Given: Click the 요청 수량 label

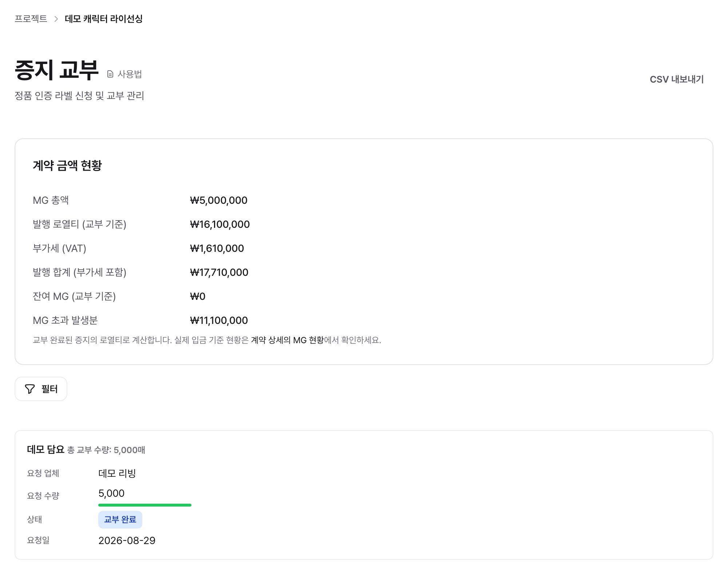Looking at the screenshot, I should pyautogui.click(x=43, y=496).
